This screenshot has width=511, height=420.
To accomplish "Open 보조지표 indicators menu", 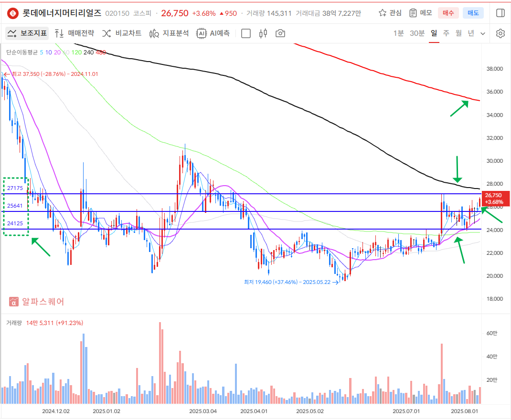I will click(x=27, y=33).
